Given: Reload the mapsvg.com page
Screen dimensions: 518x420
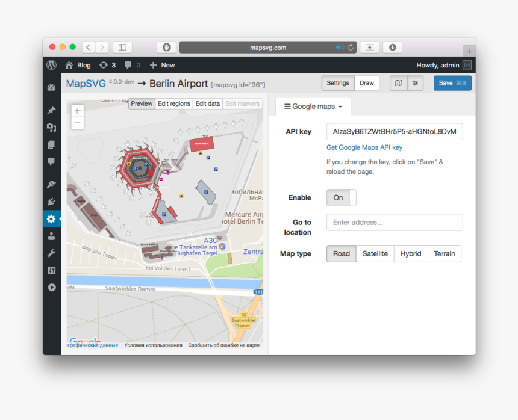Looking at the screenshot, I should point(351,48).
